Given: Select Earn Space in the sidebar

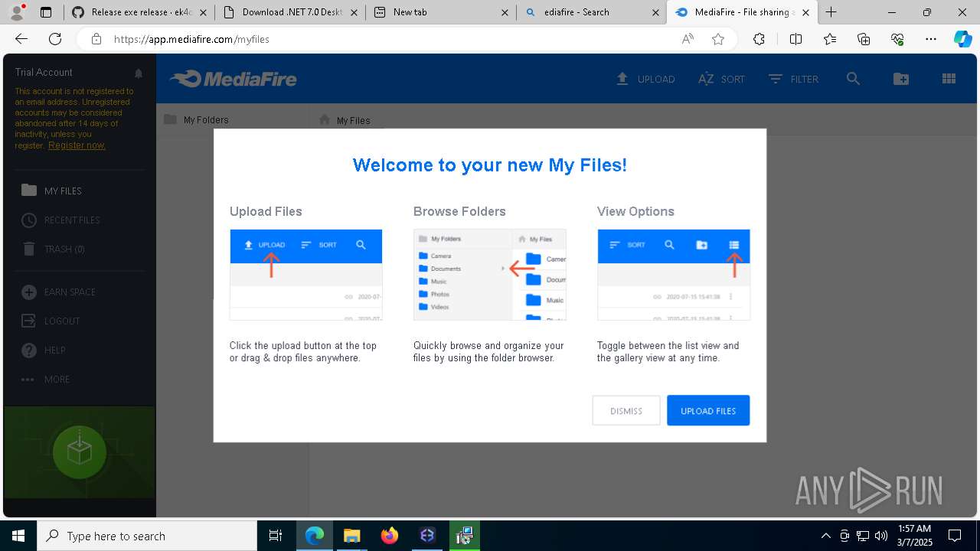Looking at the screenshot, I should coord(58,292).
